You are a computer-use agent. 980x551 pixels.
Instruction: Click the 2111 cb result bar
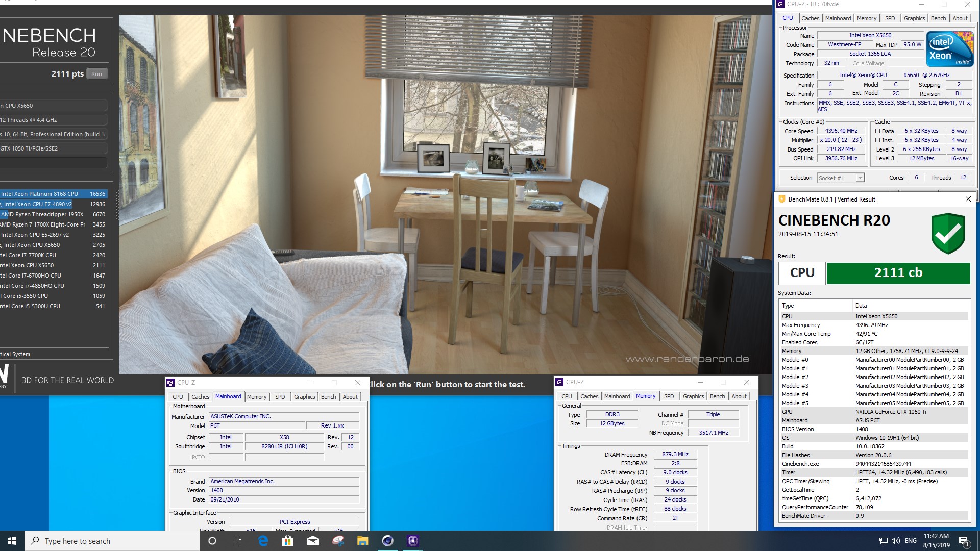coord(898,273)
